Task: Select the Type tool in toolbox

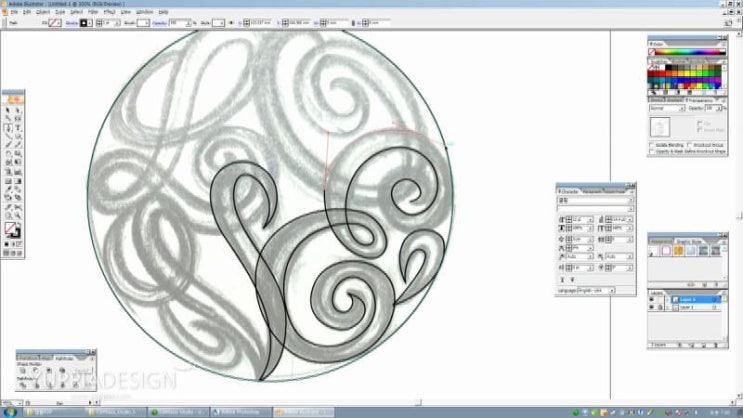Action: click(19, 128)
